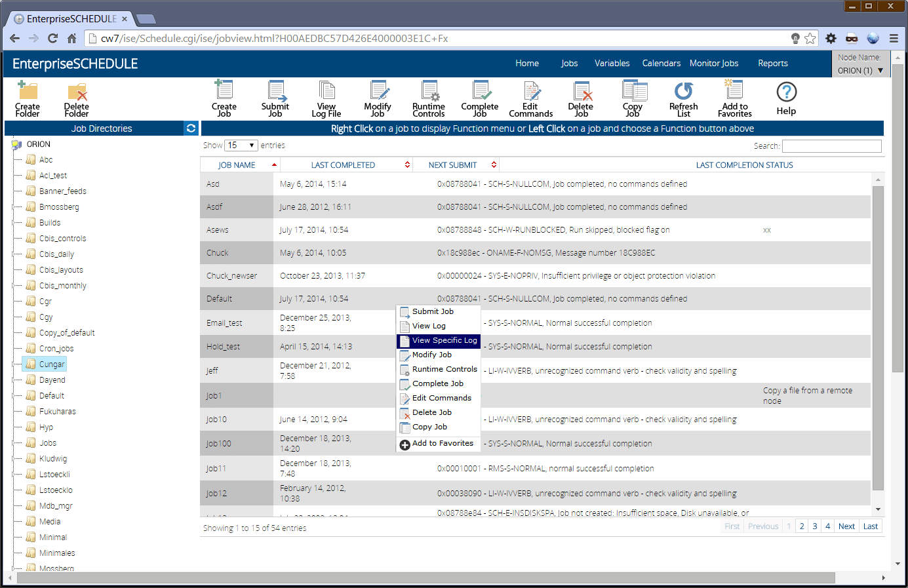908x588 pixels.
Task: Go to the browser home page icon
Action: tap(71, 39)
